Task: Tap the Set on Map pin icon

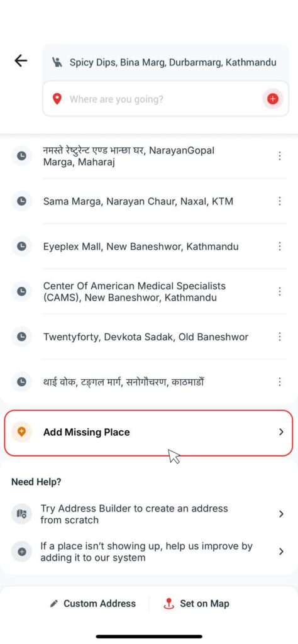Action: 168,603
